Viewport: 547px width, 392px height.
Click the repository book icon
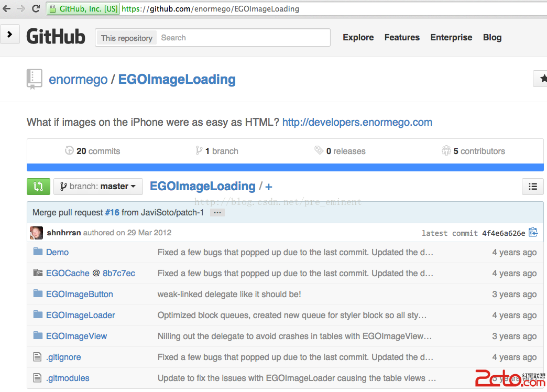tap(34, 79)
